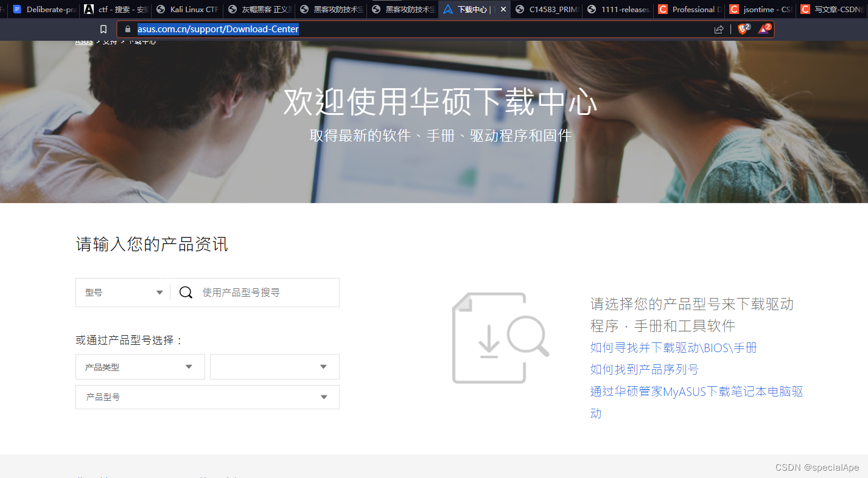Open the 型号 search type dropdown
The image size is (868, 478).
tap(123, 293)
